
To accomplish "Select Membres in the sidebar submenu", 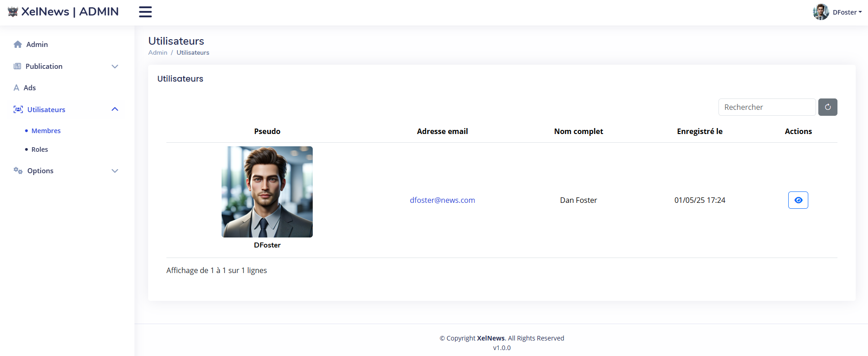I will pyautogui.click(x=46, y=131).
